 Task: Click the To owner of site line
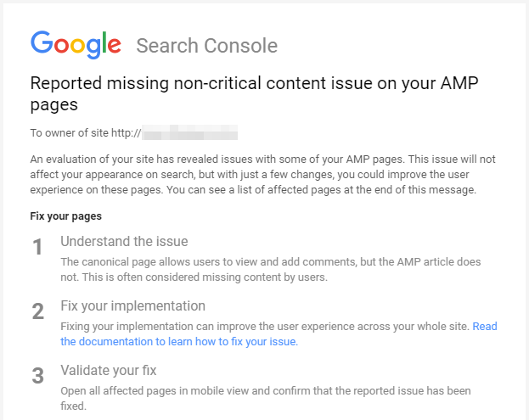click(x=134, y=132)
